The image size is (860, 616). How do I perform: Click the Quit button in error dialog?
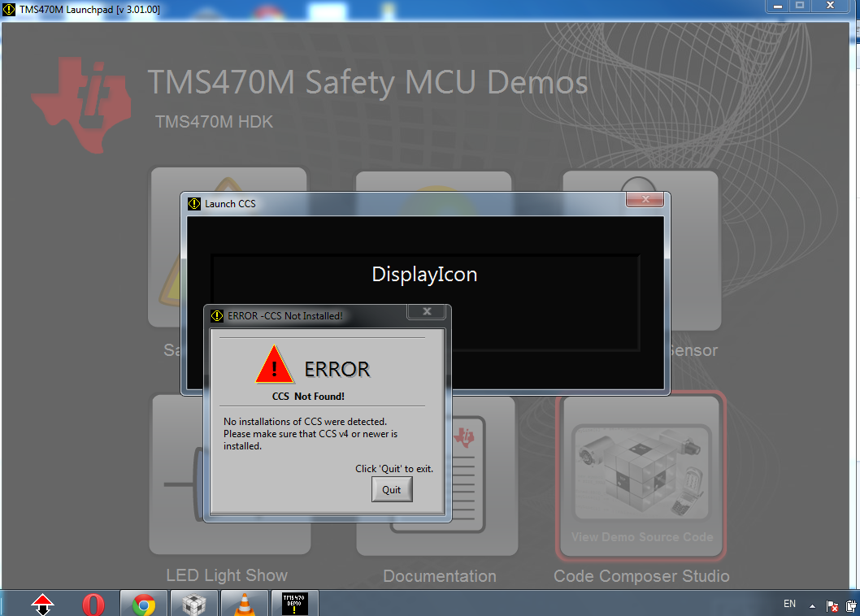(392, 489)
